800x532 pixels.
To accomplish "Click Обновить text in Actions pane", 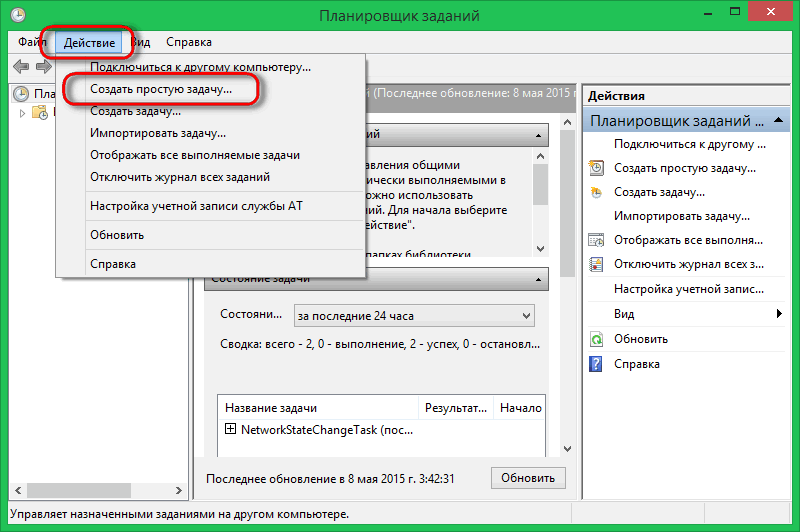I will click(x=641, y=339).
